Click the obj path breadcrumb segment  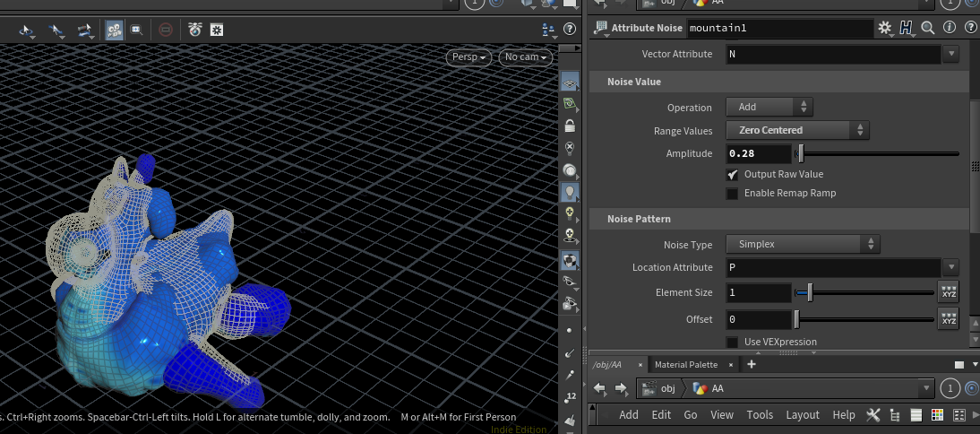[x=660, y=388]
